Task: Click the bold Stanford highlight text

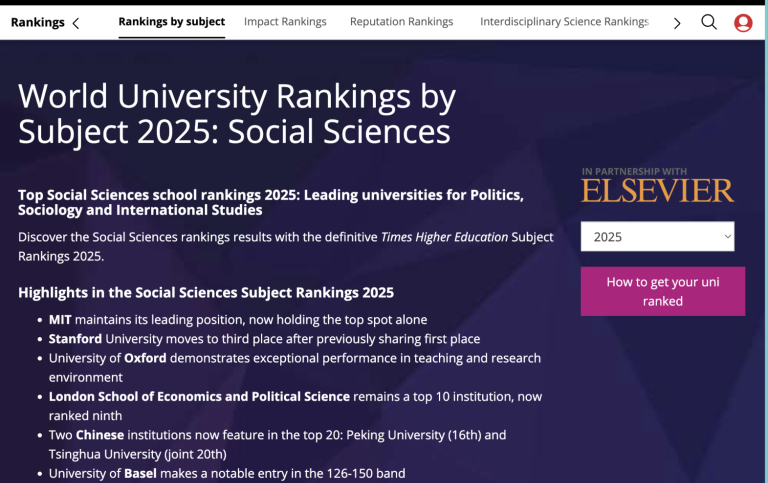Action: (75, 339)
